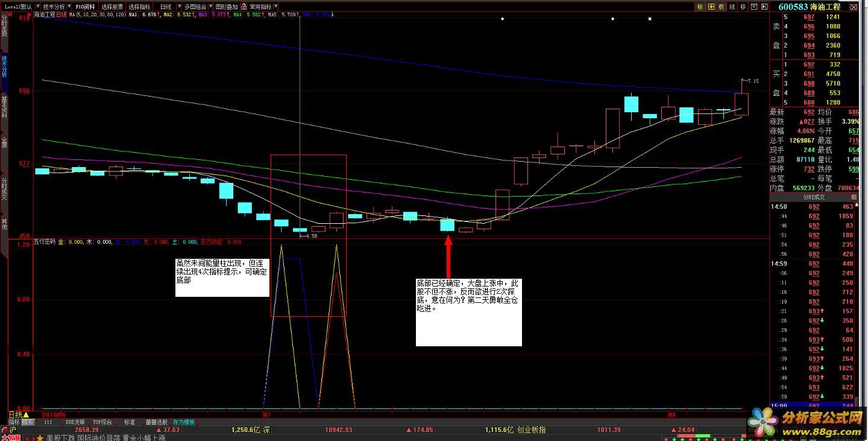Toggle the 权 (ex-rights adjustment) icon

point(722,7)
